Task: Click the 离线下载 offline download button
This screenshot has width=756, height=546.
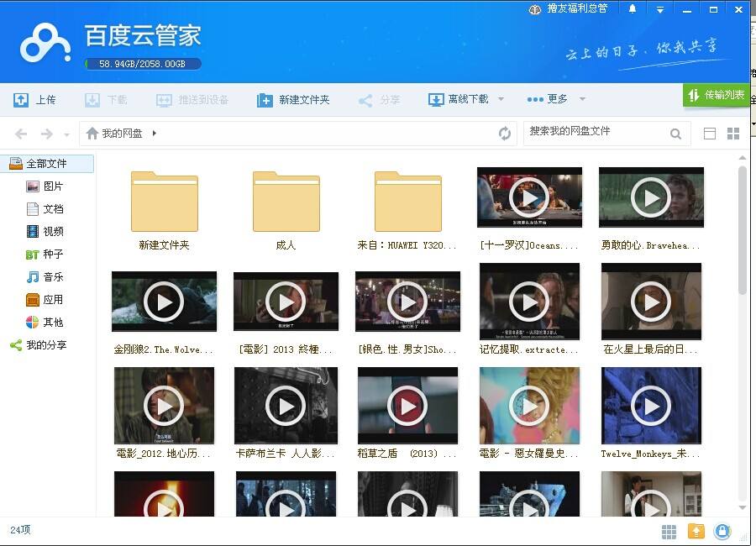Action: tap(459, 99)
